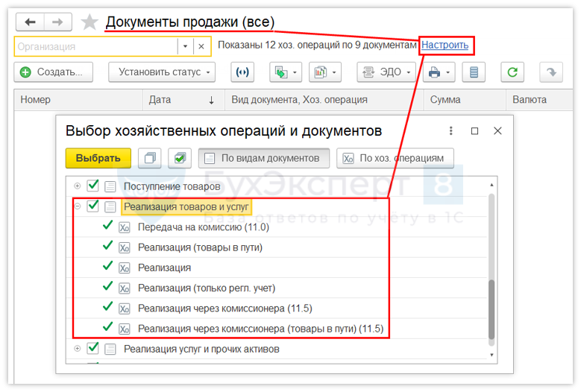This screenshot has width=581, height=392.
Task: Toggle checkmark for комиссионера (товары в пути) (11.5)
Action: (x=108, y=328)
